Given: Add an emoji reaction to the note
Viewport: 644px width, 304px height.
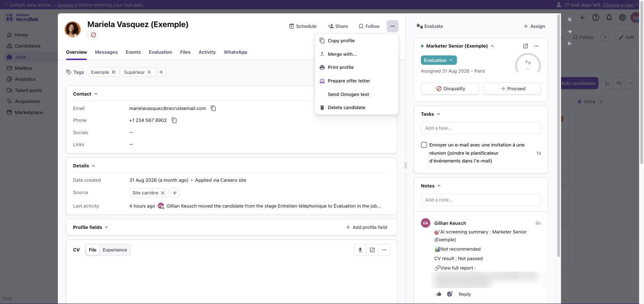Looking at the screenshot, I should coord(450,294).
